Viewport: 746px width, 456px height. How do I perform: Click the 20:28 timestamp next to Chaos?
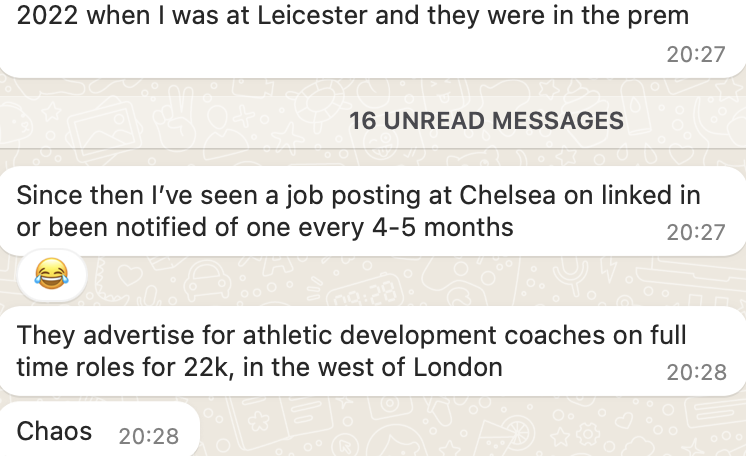coord(148,436)
